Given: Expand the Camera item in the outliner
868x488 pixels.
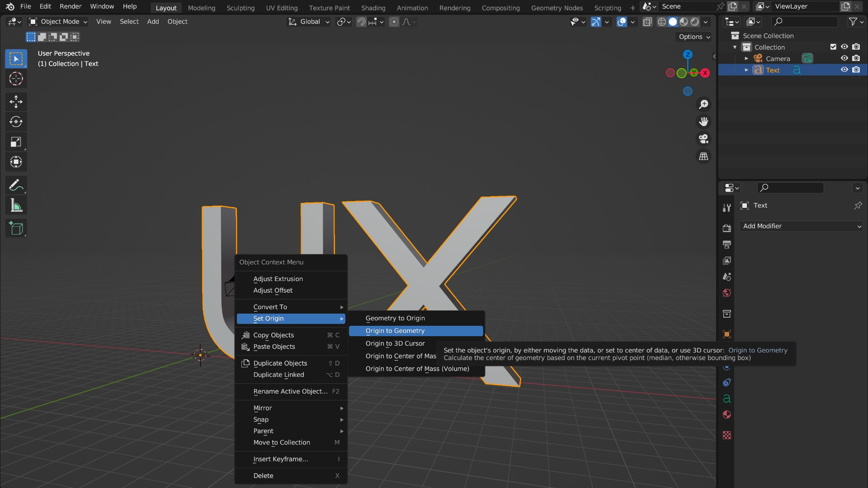Looking at the screenshot, I should point(746,59).
